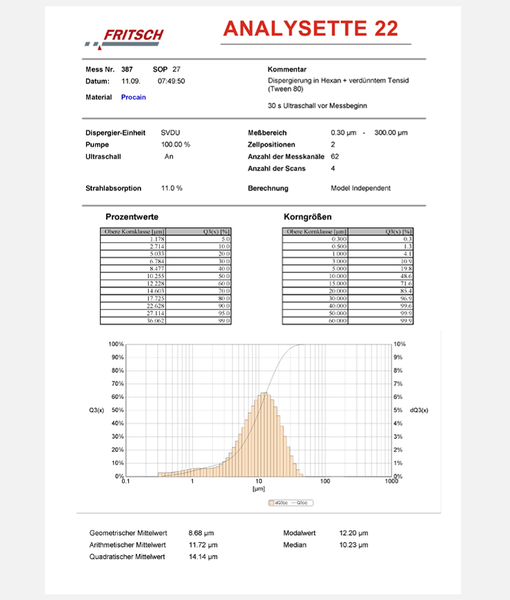The width and height of the screenshot is (510, 600).
Task: Click the Meßbereich upper limit 300.00 µm
Action: point(391,133)
